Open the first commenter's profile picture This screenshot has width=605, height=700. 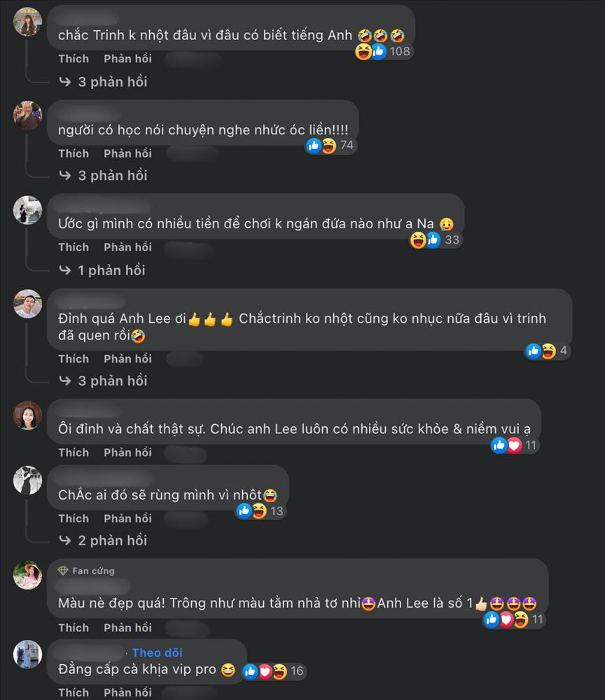[28, 22]
